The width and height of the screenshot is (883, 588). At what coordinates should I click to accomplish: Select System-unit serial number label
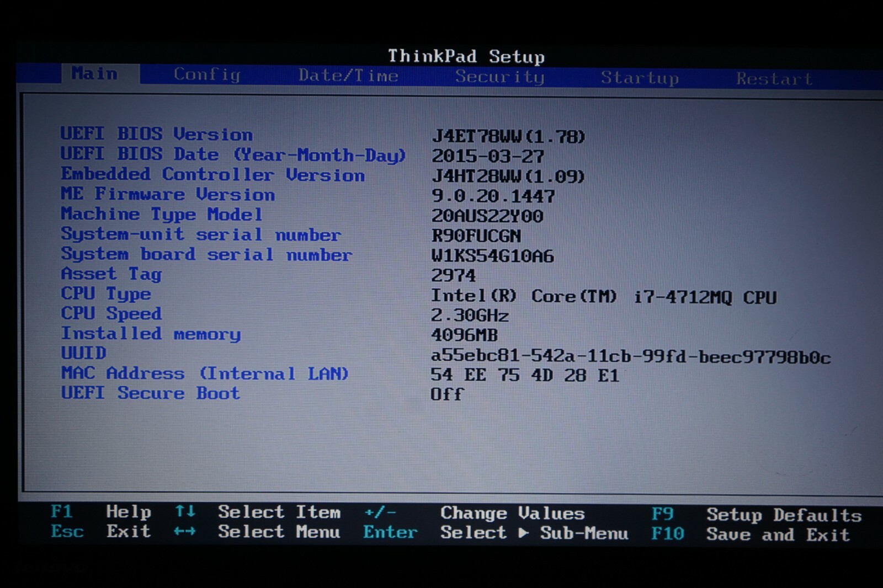[x=201, y=234]
